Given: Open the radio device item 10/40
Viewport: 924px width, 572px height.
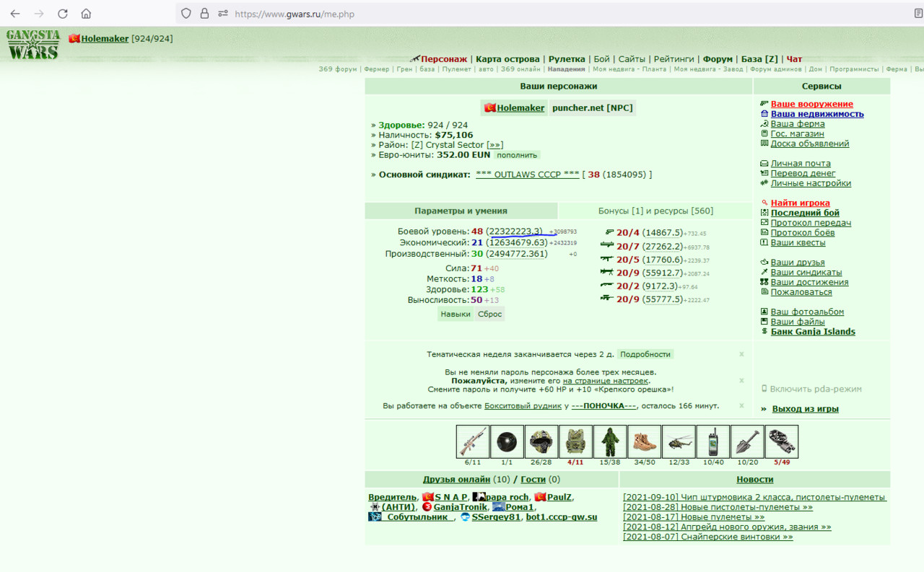Looking at the screenshot, I should coord(712,441).
